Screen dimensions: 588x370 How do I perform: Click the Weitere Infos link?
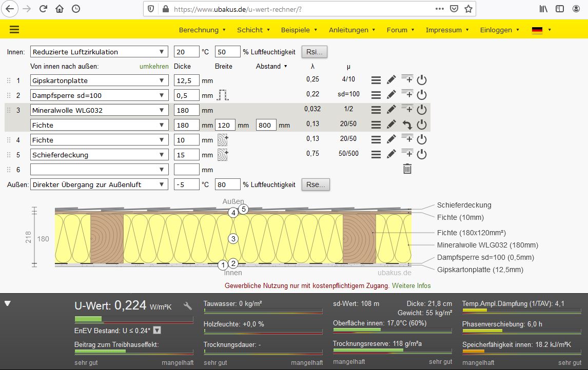point(411,285)
